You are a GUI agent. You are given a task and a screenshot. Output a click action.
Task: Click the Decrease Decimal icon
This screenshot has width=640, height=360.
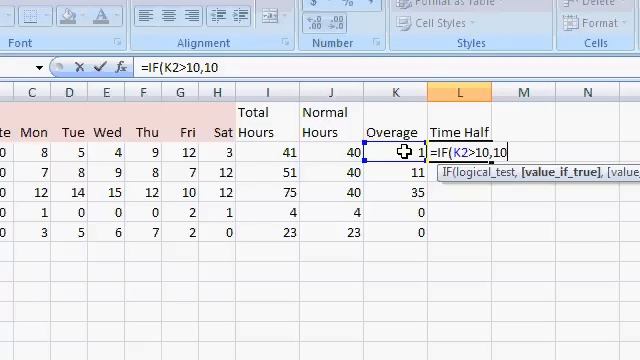pyautogui.click(x=336, y=23)
